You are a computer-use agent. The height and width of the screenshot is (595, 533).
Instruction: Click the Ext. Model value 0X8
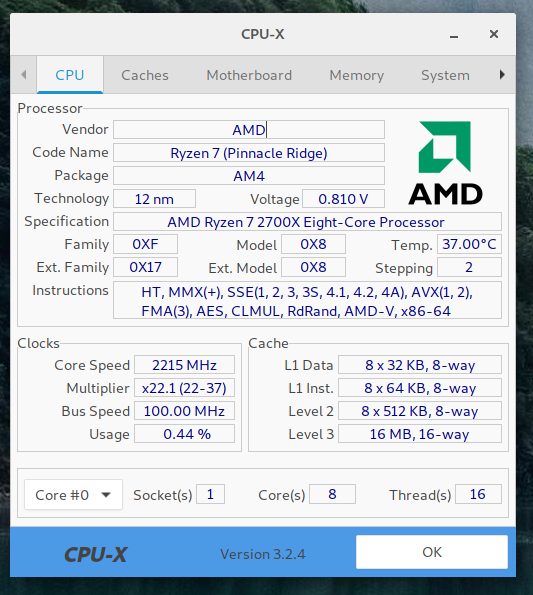(313, 267)
